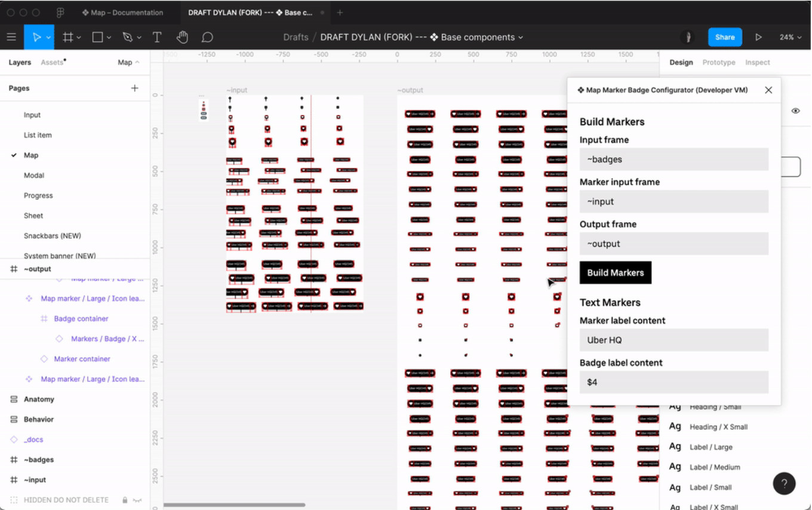Expand the Map page list dropdown
Viewport: 812px width, 510px height.
click(128, 62)
